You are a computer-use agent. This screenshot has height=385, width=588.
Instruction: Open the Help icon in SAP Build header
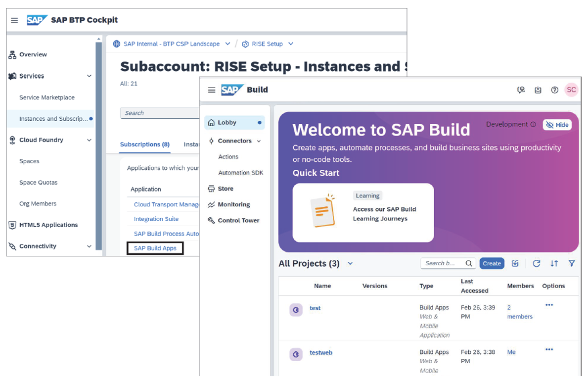coord(554,90)
